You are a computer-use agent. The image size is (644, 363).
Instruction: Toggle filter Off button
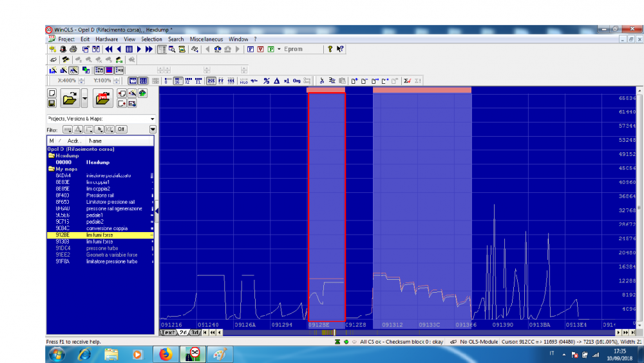[121, 130]
